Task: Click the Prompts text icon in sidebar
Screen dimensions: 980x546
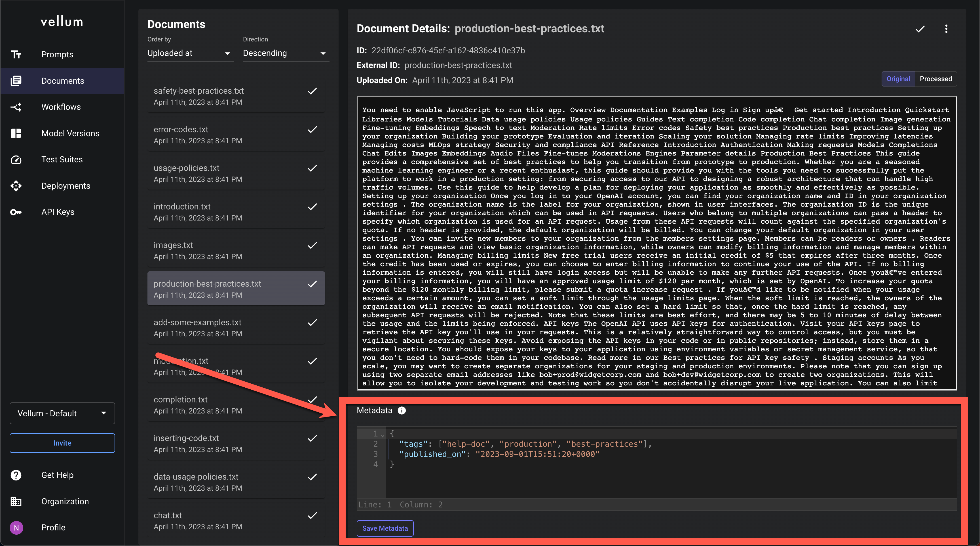Action: pos(16,54)
